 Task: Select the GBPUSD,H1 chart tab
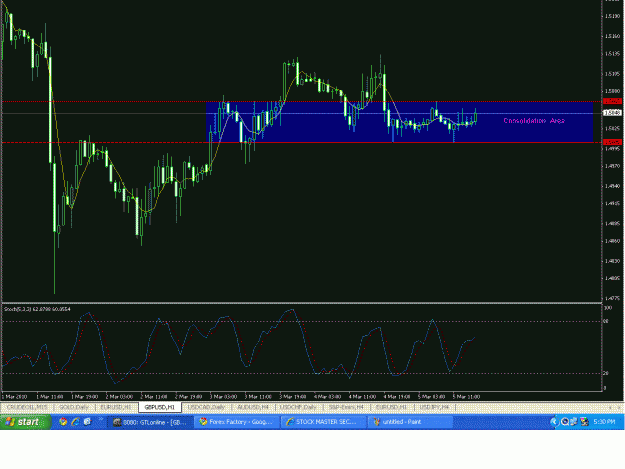[160, 407]
